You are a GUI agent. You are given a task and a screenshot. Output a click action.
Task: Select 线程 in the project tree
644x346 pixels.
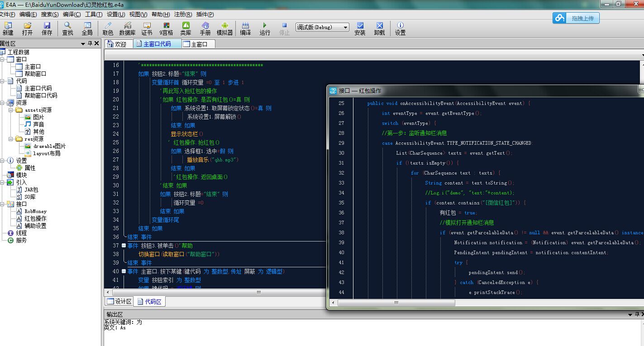coord(21,233)
